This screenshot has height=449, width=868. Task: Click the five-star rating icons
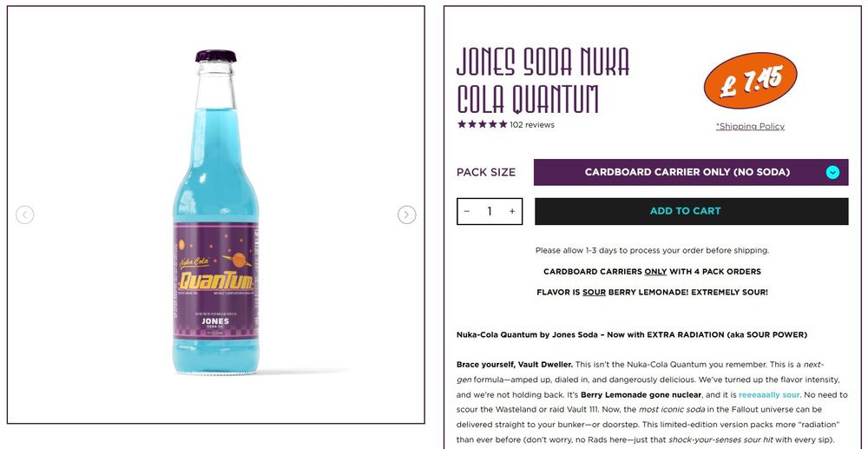click(482, 124)
